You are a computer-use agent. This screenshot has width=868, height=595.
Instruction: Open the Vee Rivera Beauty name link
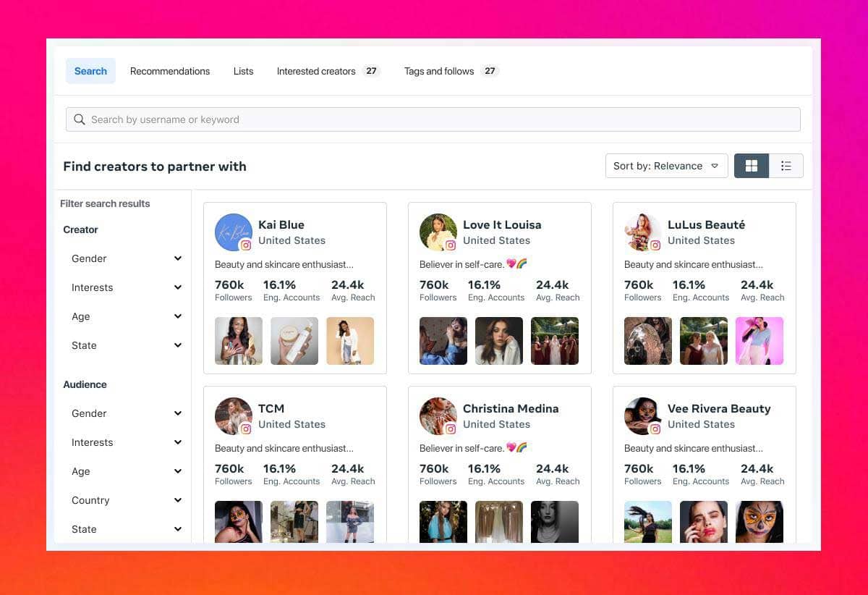pos(719,408)
